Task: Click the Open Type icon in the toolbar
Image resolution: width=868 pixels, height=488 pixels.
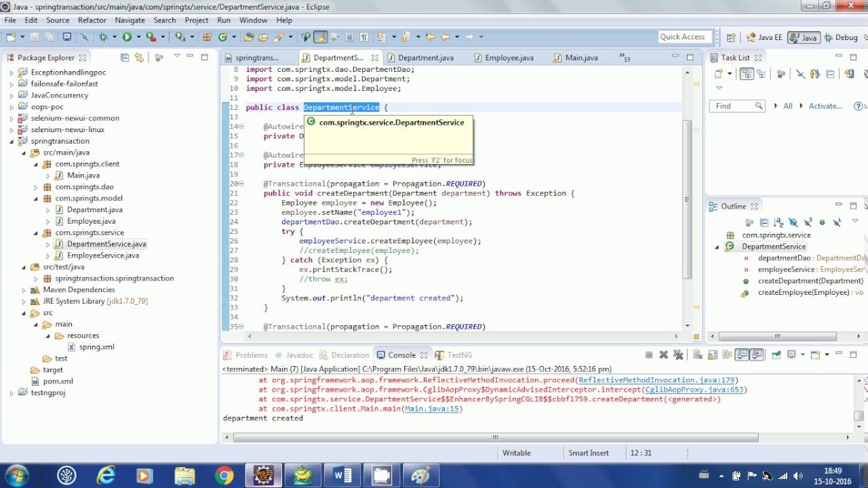Action: point(248,37)
